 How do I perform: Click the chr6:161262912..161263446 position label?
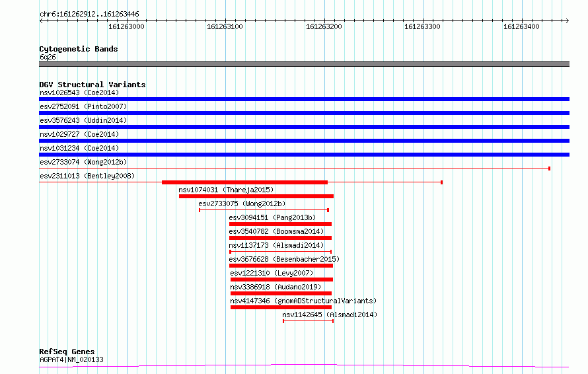coord(89,15)
